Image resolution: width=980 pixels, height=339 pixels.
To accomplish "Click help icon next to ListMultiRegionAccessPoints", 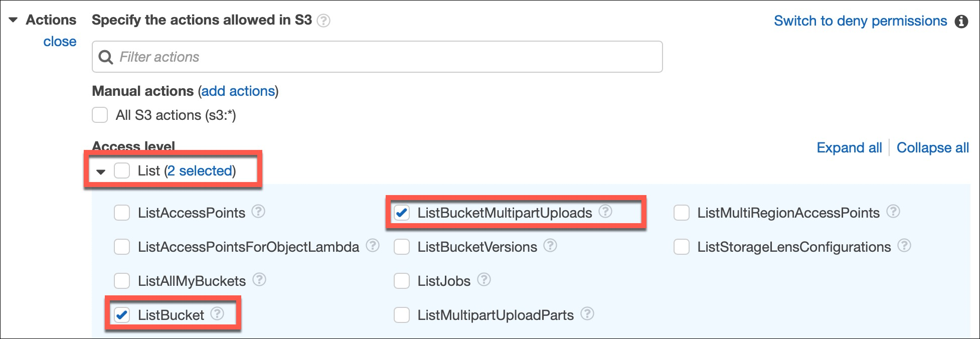I will [893, 212].
